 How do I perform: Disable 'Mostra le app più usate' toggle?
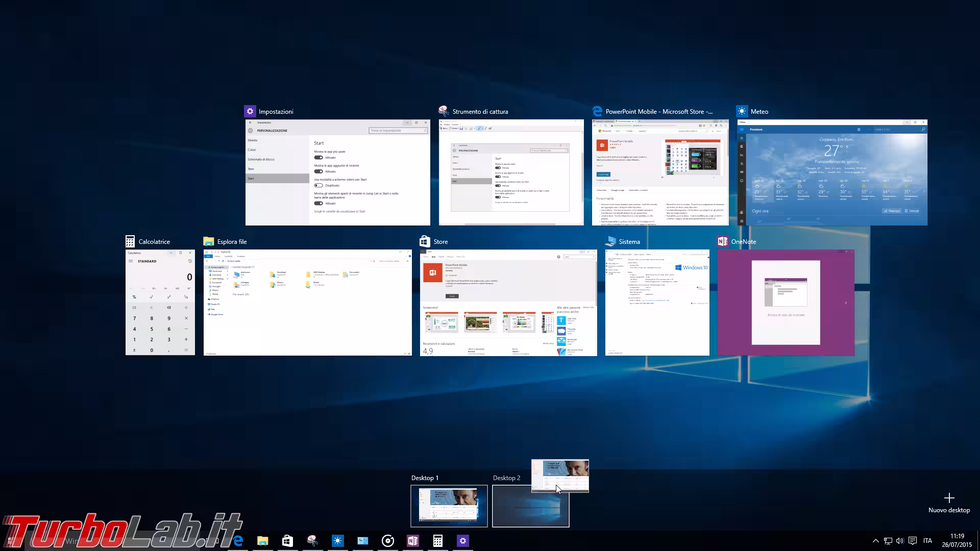click(318, 158)
